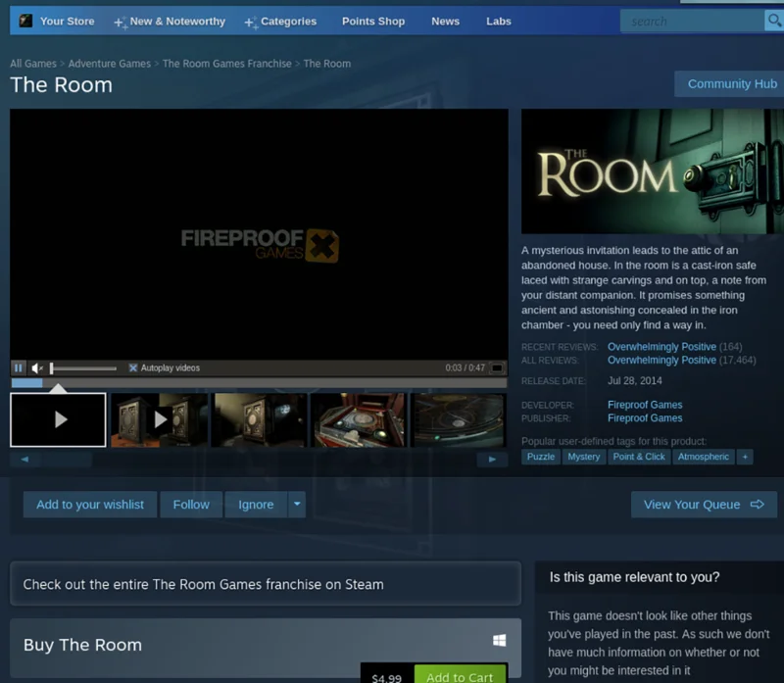Viewport: 784px width, 683px height.
Task: Open the New & Noteworthy menu
Action: point(170,22)
